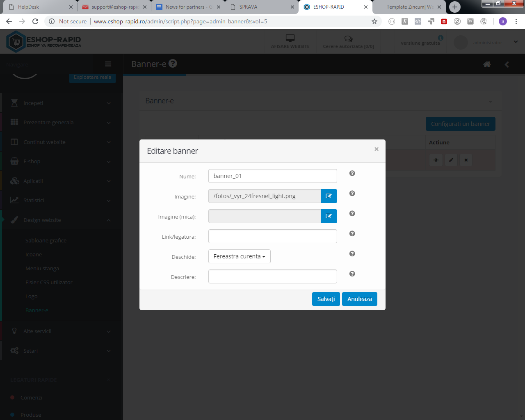Collapse the Design website sidebar menu
Screen dimensions: 525x420
[x=62, y=220]
